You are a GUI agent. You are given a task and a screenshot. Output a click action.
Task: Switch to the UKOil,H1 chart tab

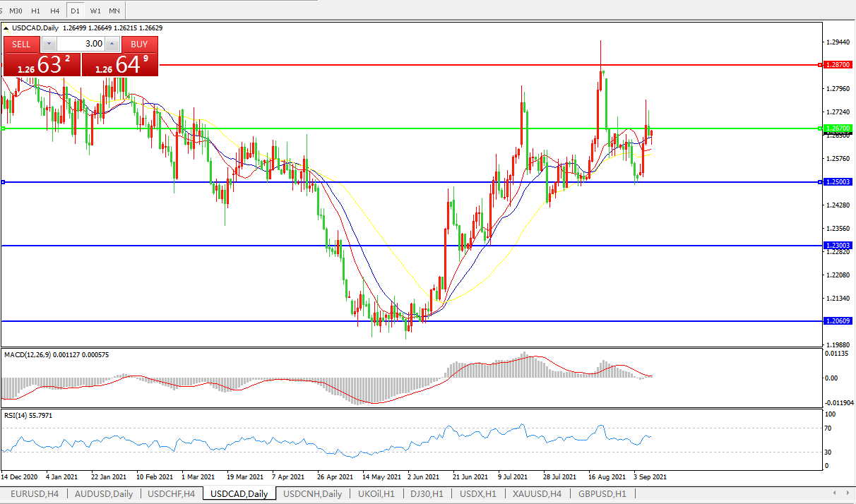(376, 493)
